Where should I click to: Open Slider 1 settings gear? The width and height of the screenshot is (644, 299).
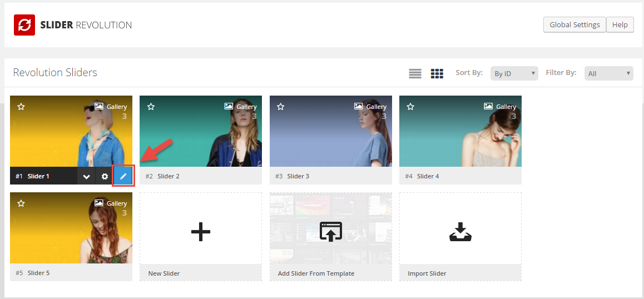point(105,176)
